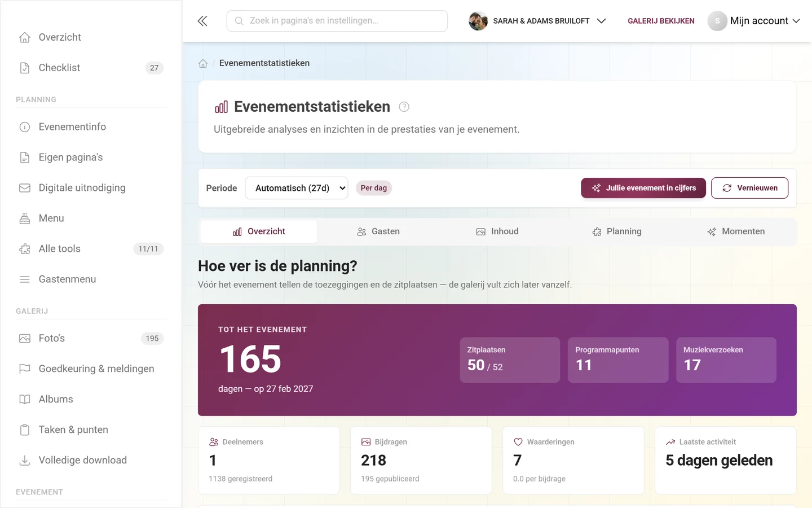Focus the Zoek in pagina's en instellingen field
812x508 pixels.
point(337,21)
